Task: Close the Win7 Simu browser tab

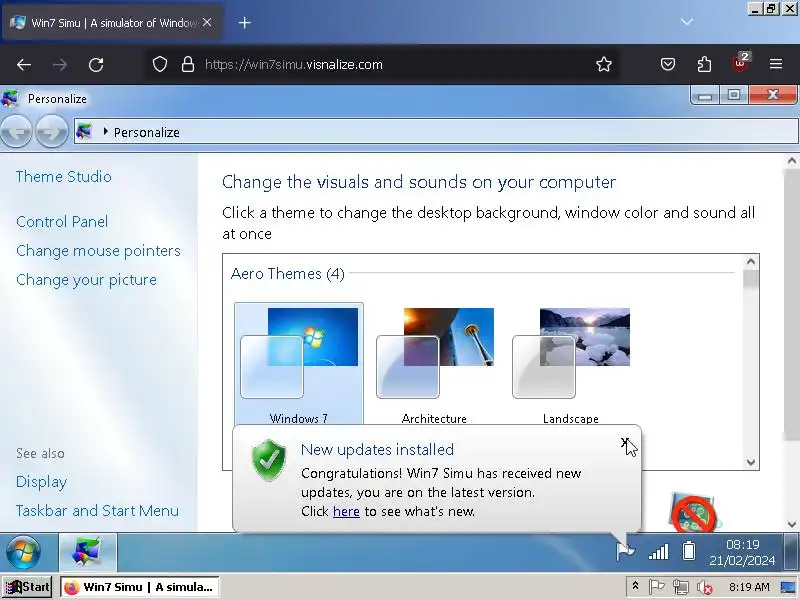Action: coord(207,22)
